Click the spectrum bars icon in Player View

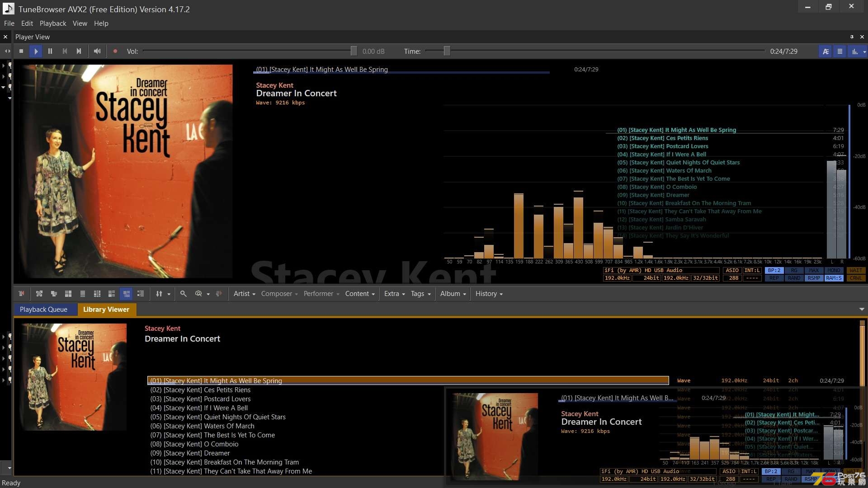click(x=854, y=52)
